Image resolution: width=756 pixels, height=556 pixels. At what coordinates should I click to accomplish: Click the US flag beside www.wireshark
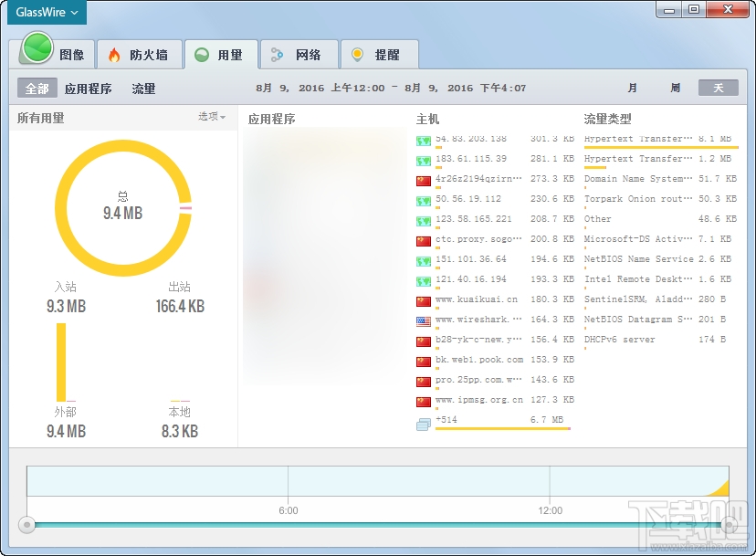[x=424, y=321]
